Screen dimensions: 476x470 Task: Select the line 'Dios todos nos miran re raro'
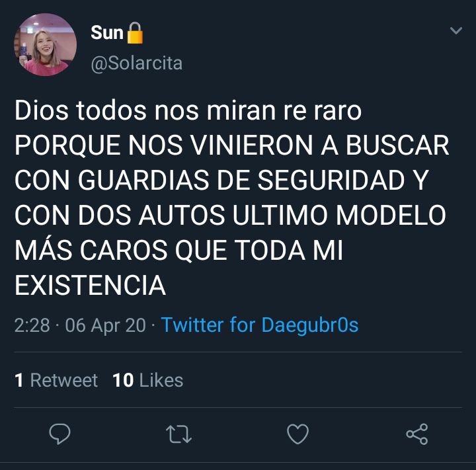(188, 110)
